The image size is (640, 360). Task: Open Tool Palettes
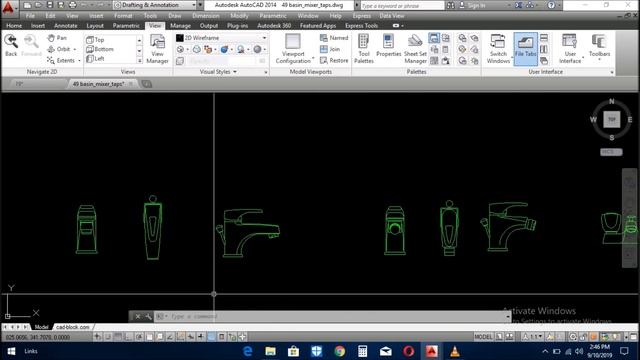364,49
